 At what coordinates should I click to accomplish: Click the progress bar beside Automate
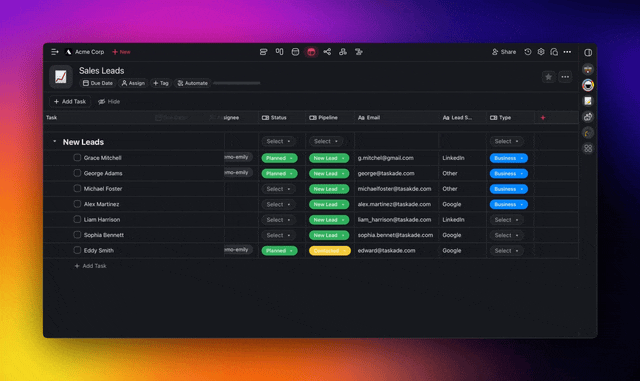[237, 83]
